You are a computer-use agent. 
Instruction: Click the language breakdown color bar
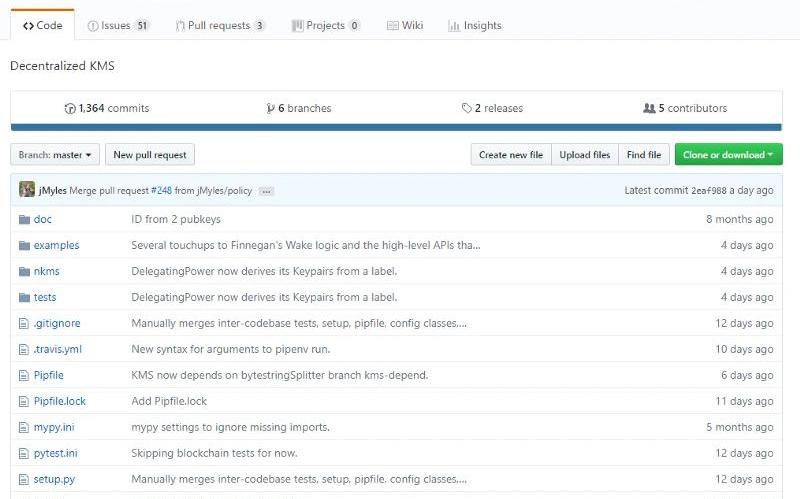tap(396, 127)
